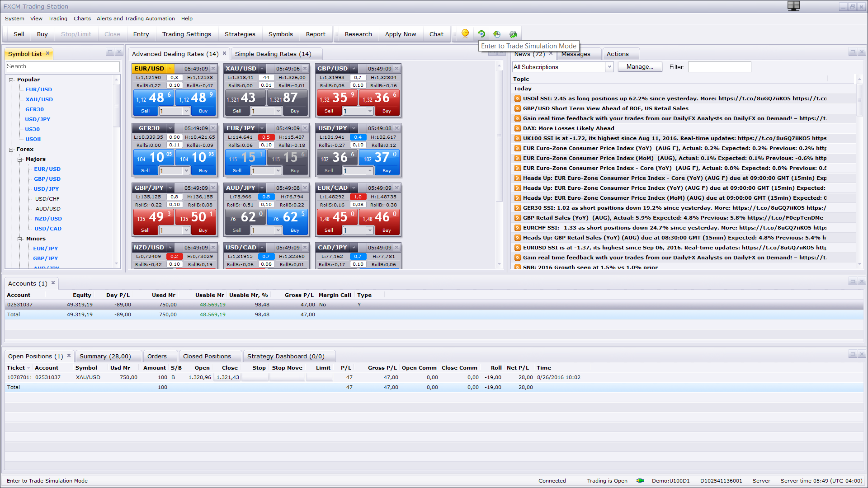Open the All Subscriptions dropdown

pos(609,67)
